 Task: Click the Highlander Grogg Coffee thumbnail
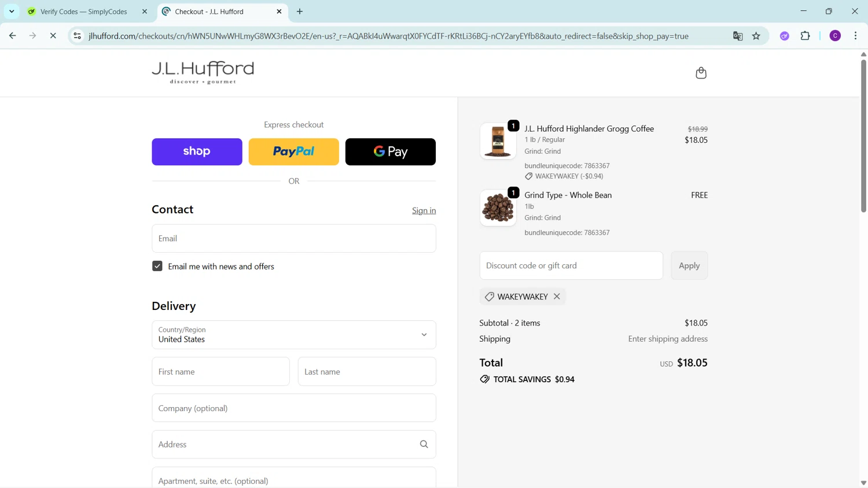[x=498, y=141]
